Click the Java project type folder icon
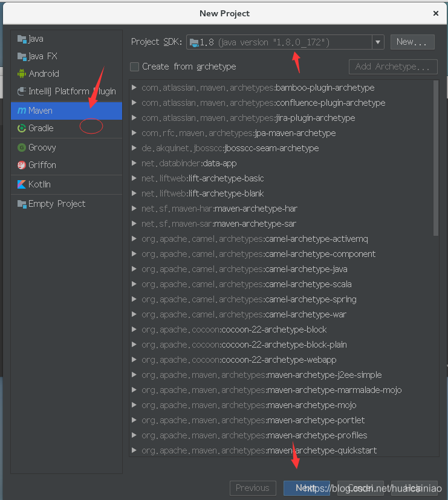Image resolution: width=448 pixels, height=500 pixels. (x=22, y=39)
